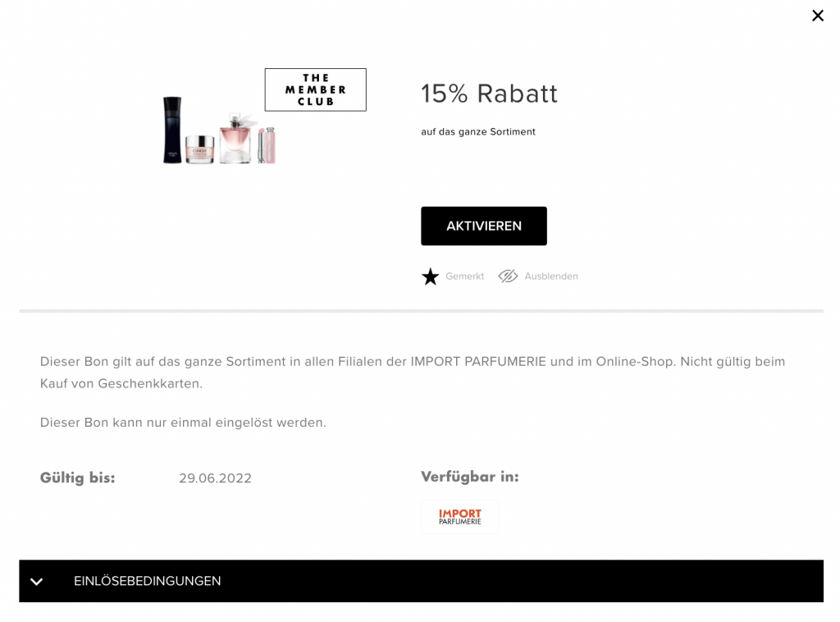Expand Einlösebedingungen using the chevron arrow
This screenshot has height=622, width=840.
pos(36,582)
